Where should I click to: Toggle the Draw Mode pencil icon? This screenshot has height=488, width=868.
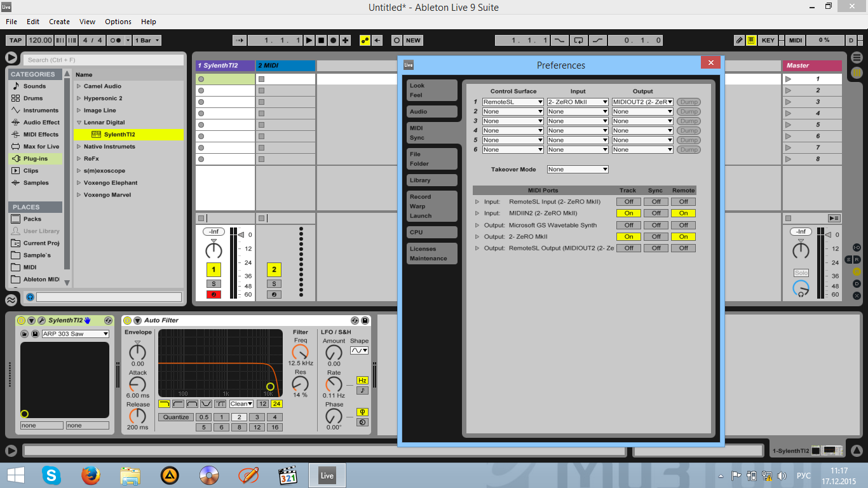pyautogui.click(x=739, y=40)
